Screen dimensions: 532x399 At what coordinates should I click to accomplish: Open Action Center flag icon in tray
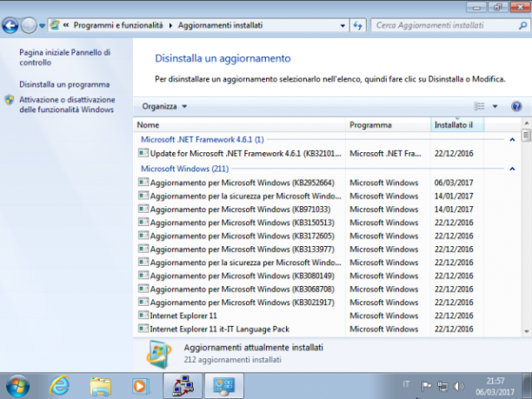[x=426, y=386]
